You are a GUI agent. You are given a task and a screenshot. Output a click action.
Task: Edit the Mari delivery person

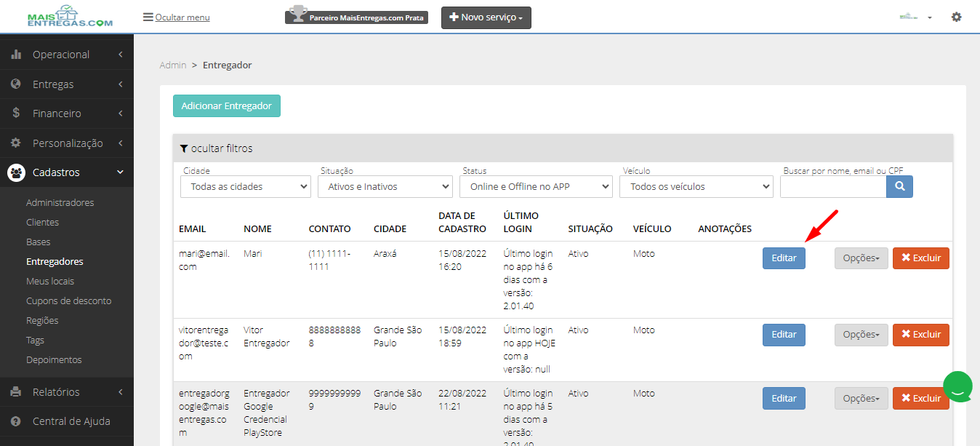click(x=784, y=258)
